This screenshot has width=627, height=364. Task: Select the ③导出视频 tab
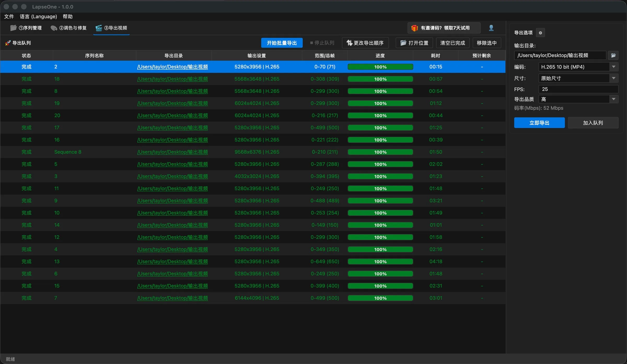click(111, 28)
